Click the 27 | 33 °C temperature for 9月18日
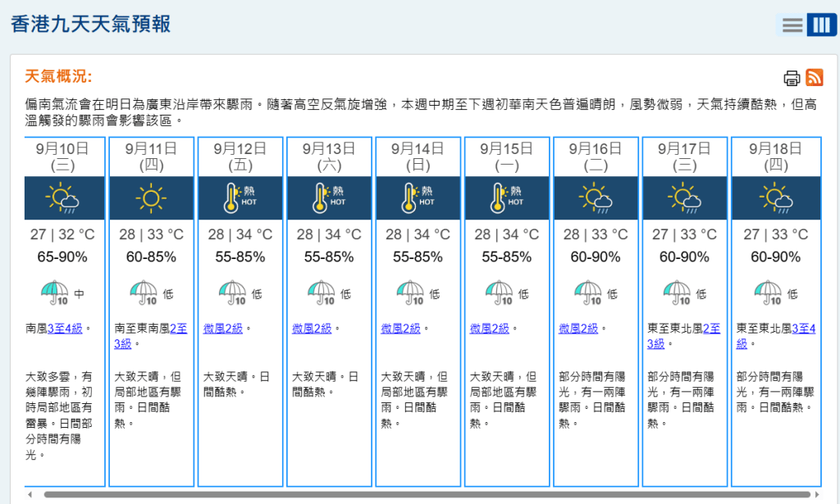840x504 pixels. 776,234
